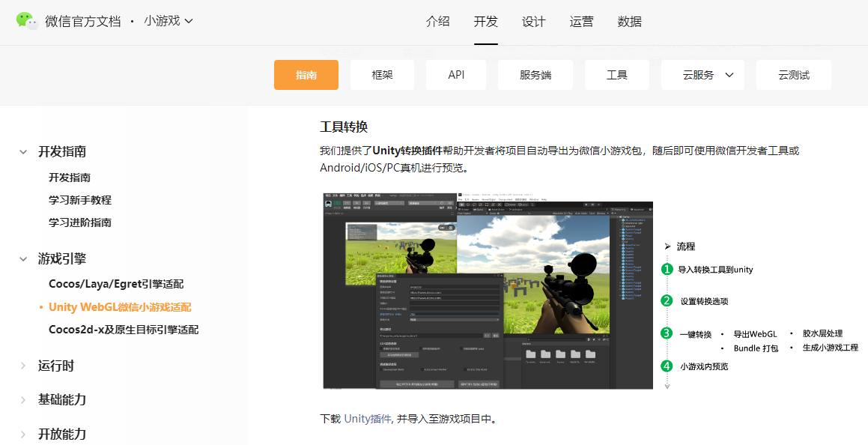
Task: Open 学习新手教程 in the sidebar
Action: point(79,200)
